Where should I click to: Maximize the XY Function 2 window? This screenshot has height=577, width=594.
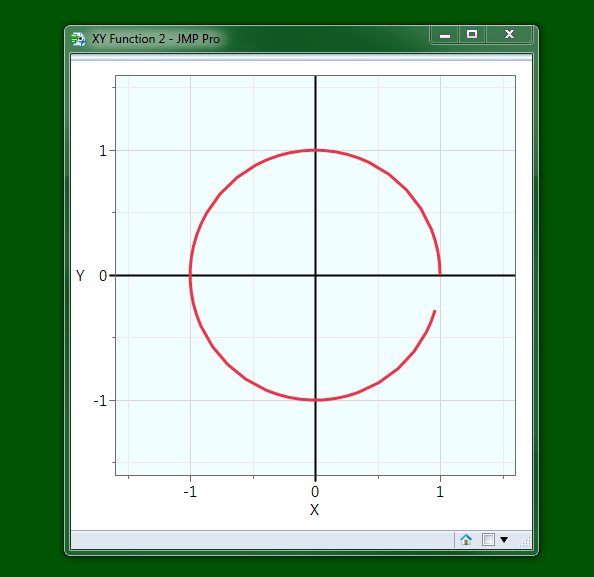coord(472,35)
